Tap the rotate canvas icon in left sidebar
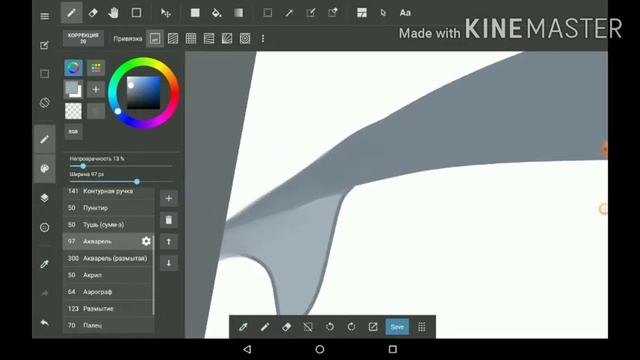Image resolution: width=640 pixels, height=360 pixels. (x=44, y=102)
